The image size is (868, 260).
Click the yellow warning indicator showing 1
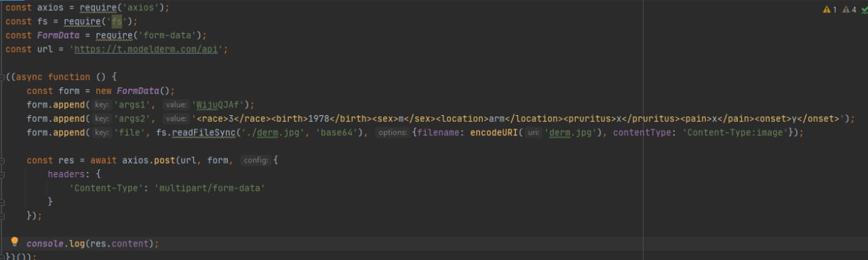830,9
